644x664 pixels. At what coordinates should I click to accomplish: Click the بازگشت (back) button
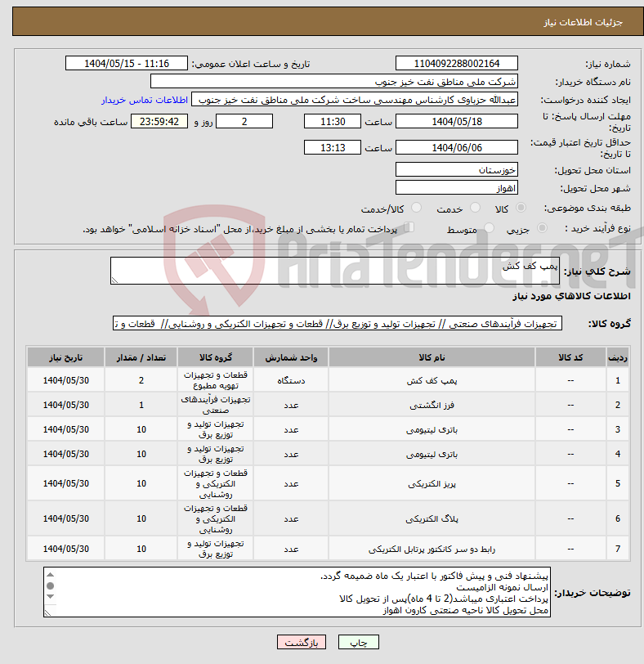[x=302, y=643]
